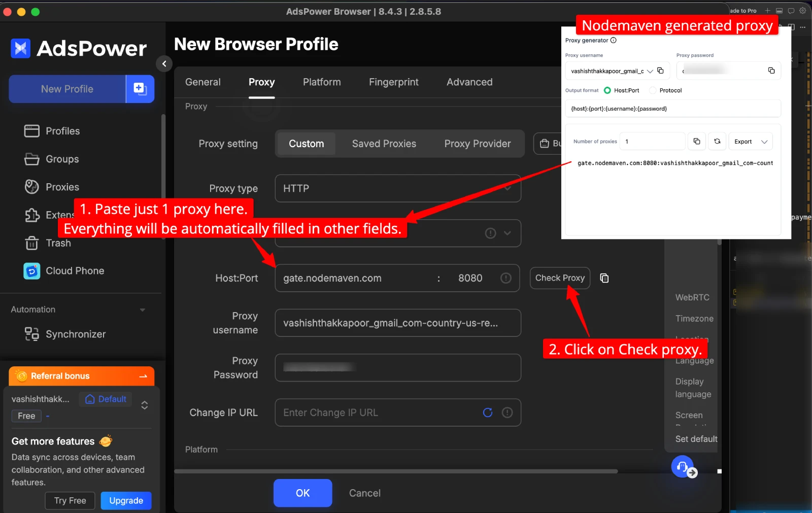Click the Cancel button
The height and width of the screenshot is (513, 812).
(365, 493)
